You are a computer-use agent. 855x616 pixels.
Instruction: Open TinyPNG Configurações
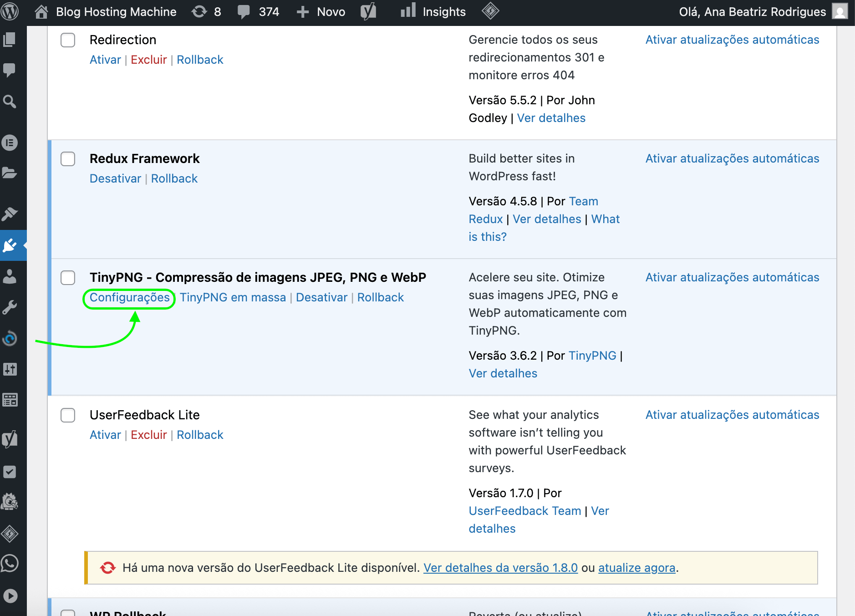click(129, 297)
